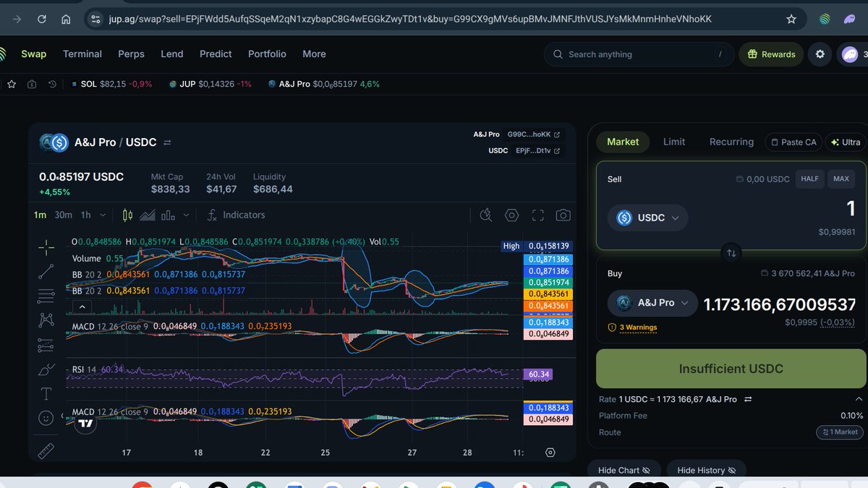Flip the A&J Pro / USDC pair direction

pyautogui.click(x=167, y=142)
